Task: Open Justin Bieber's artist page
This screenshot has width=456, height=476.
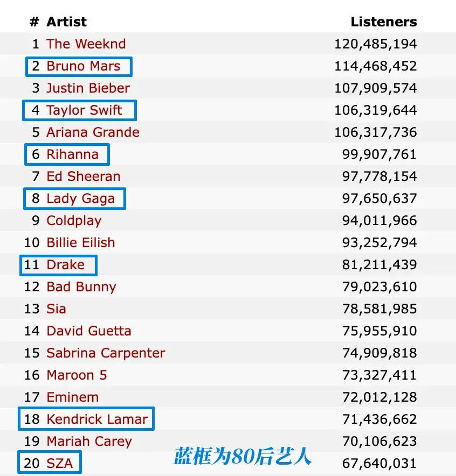Action: coord(88,88)
